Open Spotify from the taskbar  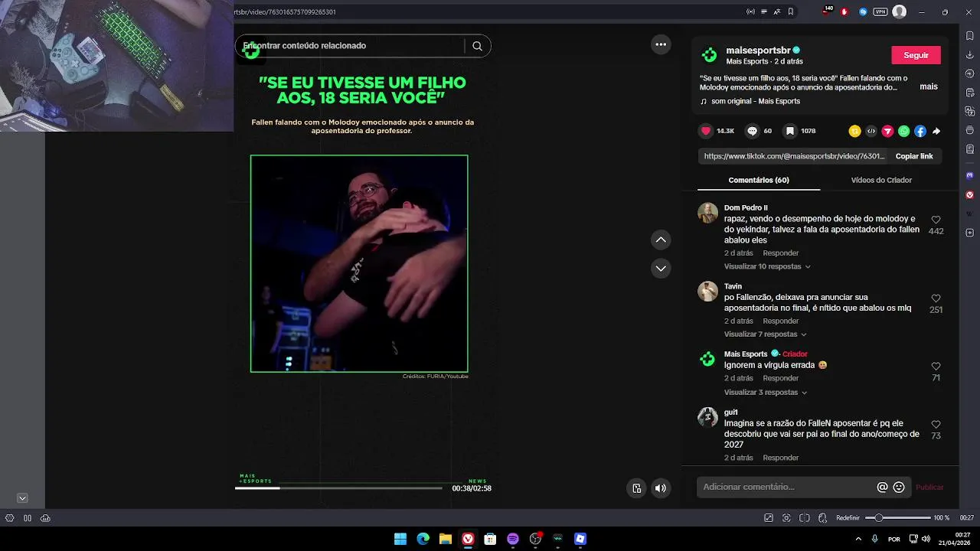[513, 539]
